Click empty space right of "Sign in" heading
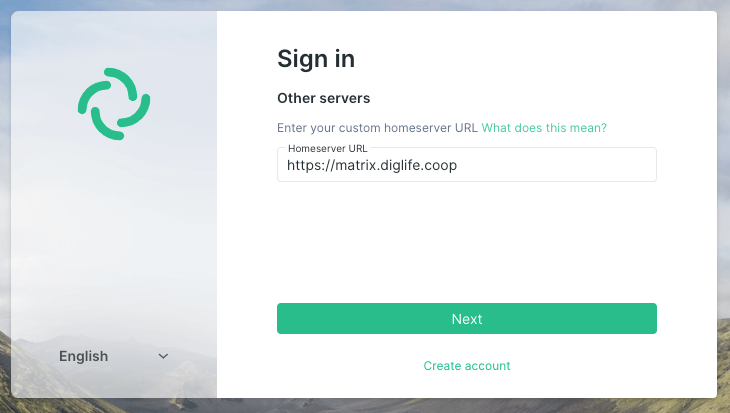The width and height of the screenshot is (730, 413). [520, 59]
